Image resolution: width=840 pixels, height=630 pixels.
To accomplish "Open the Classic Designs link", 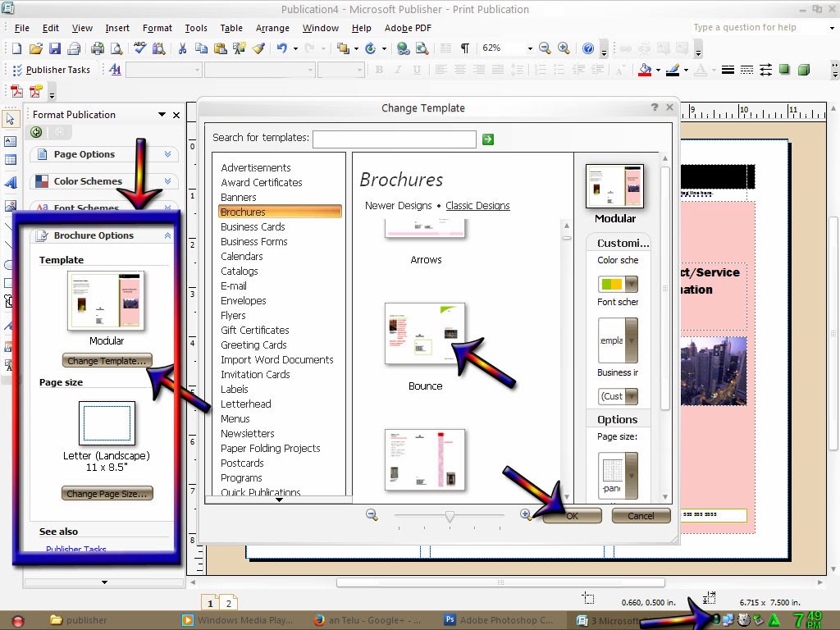I will (x=477, y=206).
